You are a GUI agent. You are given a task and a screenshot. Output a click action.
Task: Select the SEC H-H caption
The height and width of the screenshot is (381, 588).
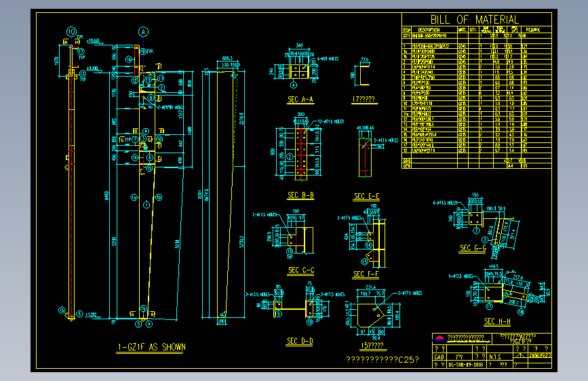(x=497, y=321)
